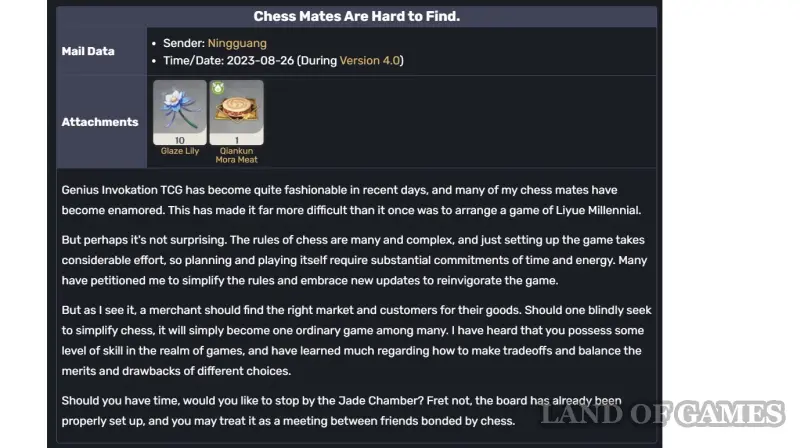Click the paragraph starting 'But as I see it'
This screenshot has height=448, width=800.
(350, 331)
